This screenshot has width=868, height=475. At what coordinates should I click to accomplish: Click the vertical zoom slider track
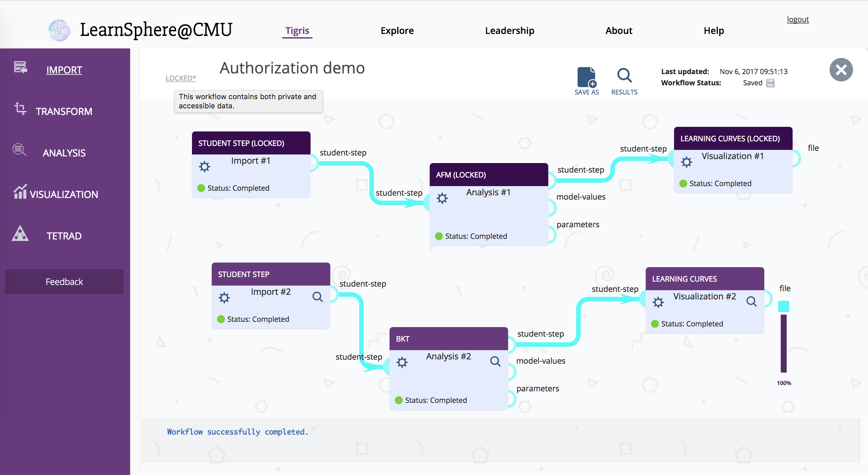(x=783, y=343)
